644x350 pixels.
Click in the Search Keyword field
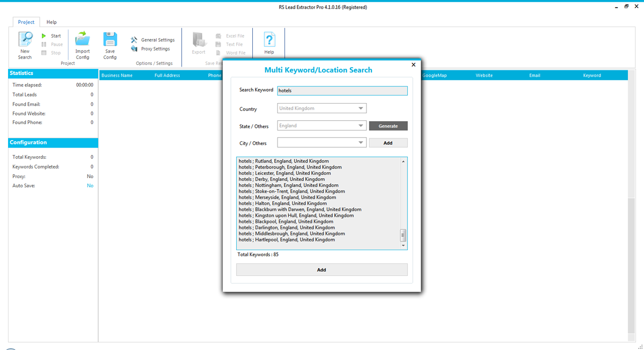[x=342, y=90]
